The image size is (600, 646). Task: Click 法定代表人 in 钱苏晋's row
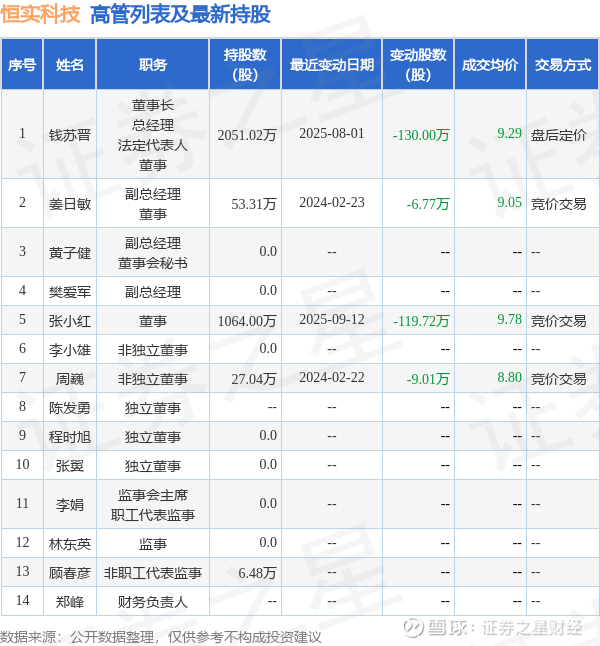pos(153,145)
